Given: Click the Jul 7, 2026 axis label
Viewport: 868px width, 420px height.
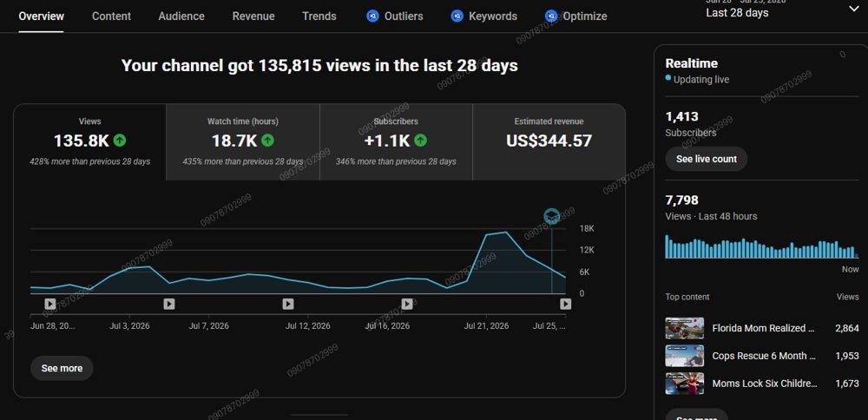Looking at the screenshot, I should tap(208, 326).
